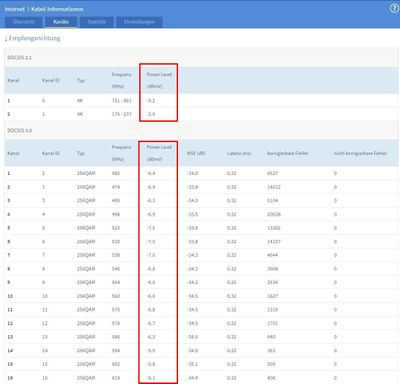Select the Kanäle tab
This screenshot has height=384, width=400.
[x=61, y=22]
